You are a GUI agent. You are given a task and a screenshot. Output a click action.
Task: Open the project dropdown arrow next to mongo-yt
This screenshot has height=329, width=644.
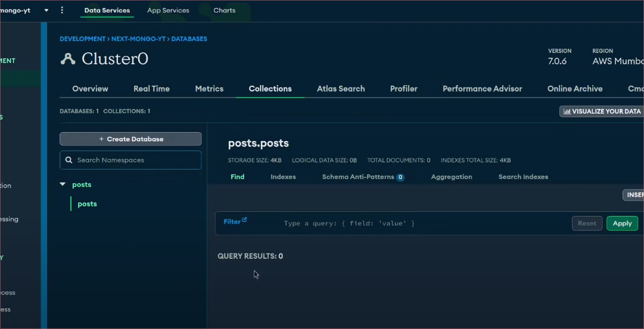pyautogui.click(x=46, y=10)
